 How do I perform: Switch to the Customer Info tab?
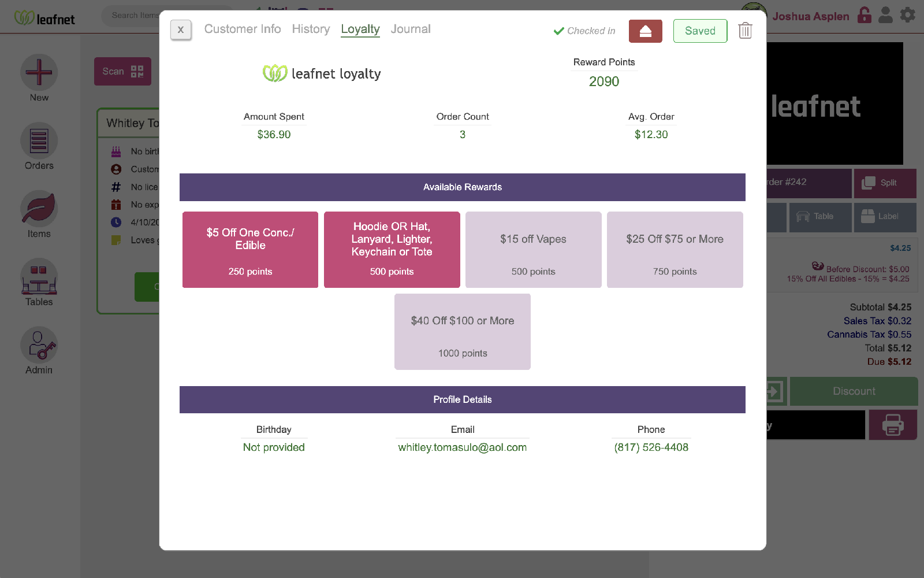243,29
